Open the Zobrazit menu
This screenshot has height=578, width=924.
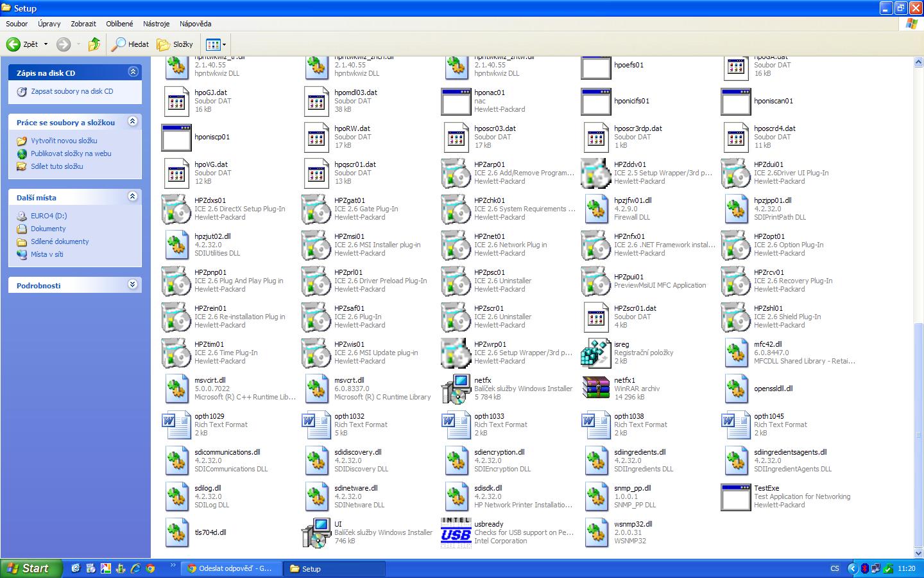click(83, 24)
